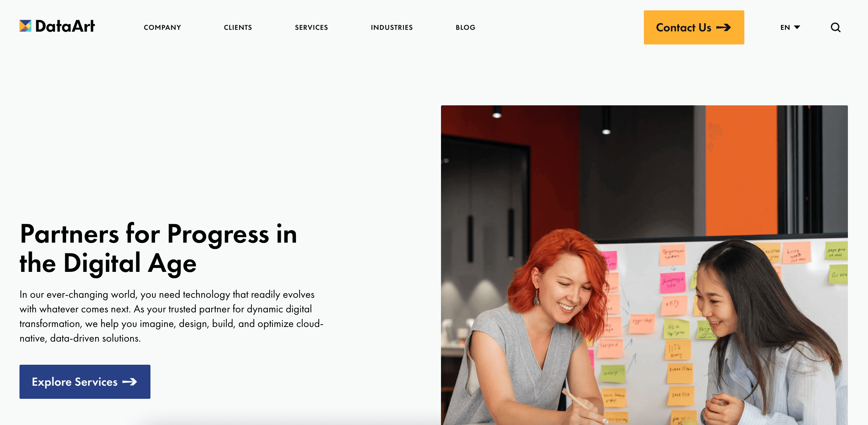Image resolution: width=868 pixels, height=425 pixels.
Task: Open the Blog menu item
Action: pos(465,27)
